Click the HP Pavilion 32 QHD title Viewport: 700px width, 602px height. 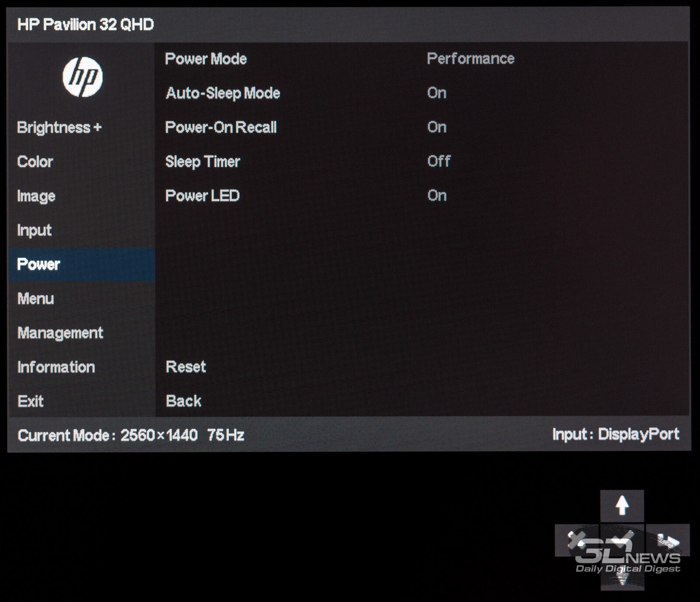point(86,25)
